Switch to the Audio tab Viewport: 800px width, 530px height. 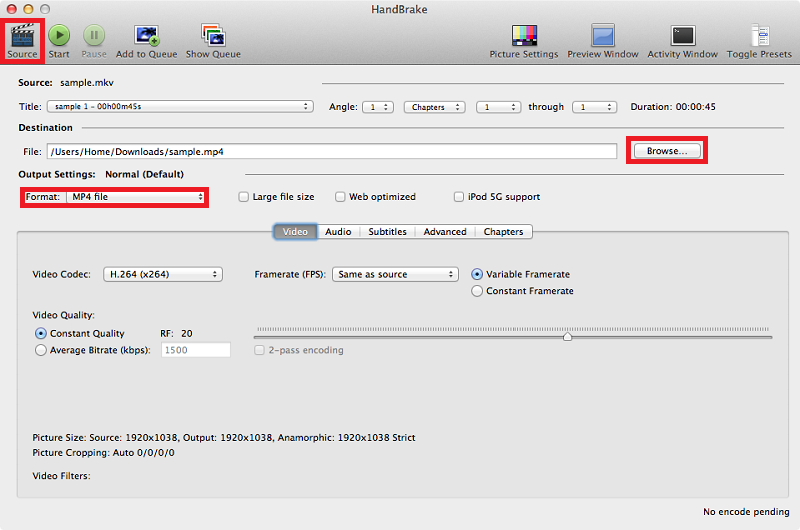click(x=338, y=232)
